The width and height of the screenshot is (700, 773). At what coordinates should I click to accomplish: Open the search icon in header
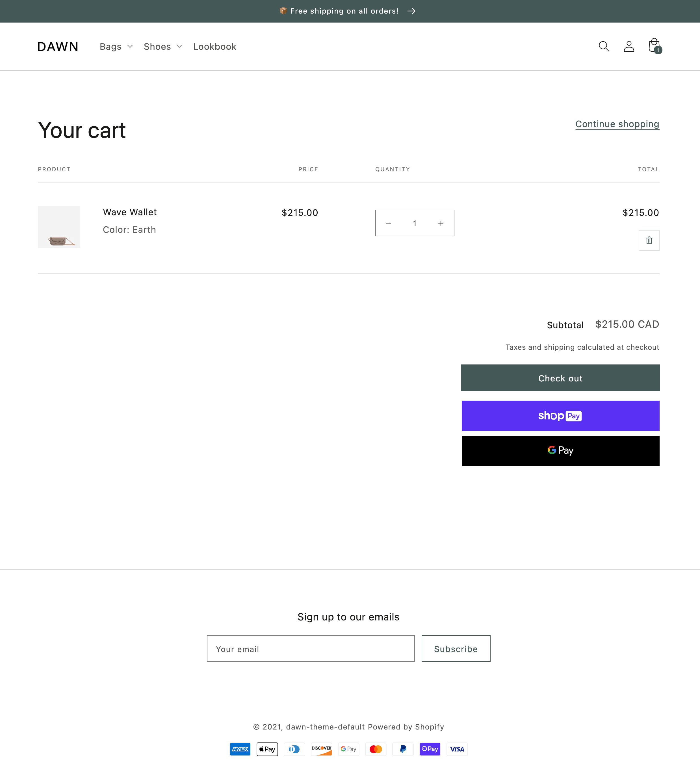pos(603,46)
